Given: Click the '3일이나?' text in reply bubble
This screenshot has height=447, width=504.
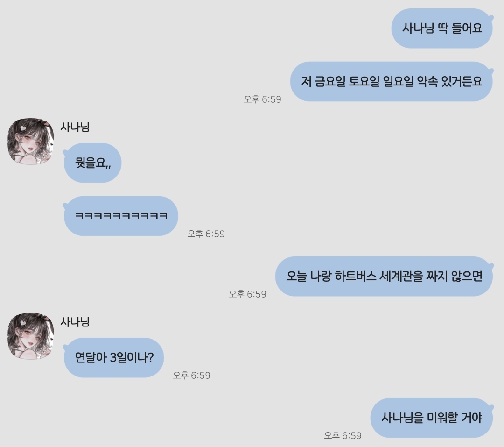Looking at the screenshot, I should pyautogui.click(x=132, y=357).
